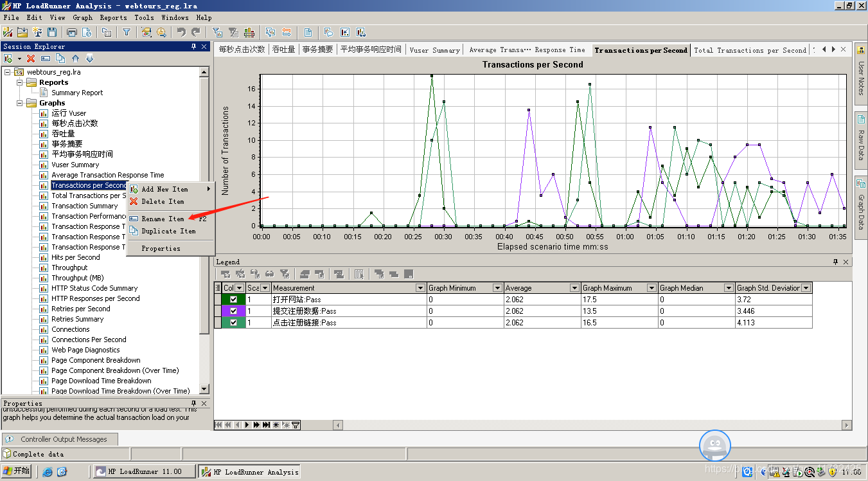868x481 pixels.
Task: Select HTTP Status Code Summary in tree
Action: coord(94,288)
